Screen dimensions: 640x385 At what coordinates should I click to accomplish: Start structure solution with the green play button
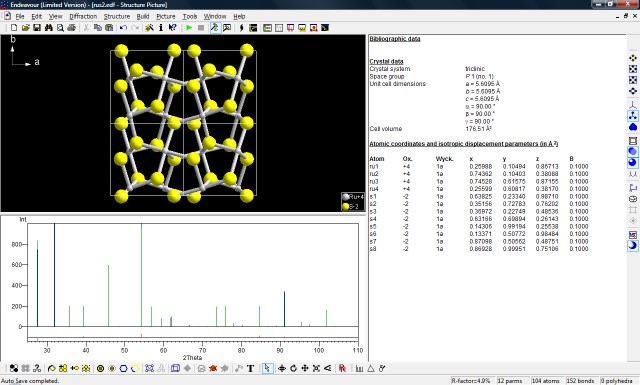189,28
